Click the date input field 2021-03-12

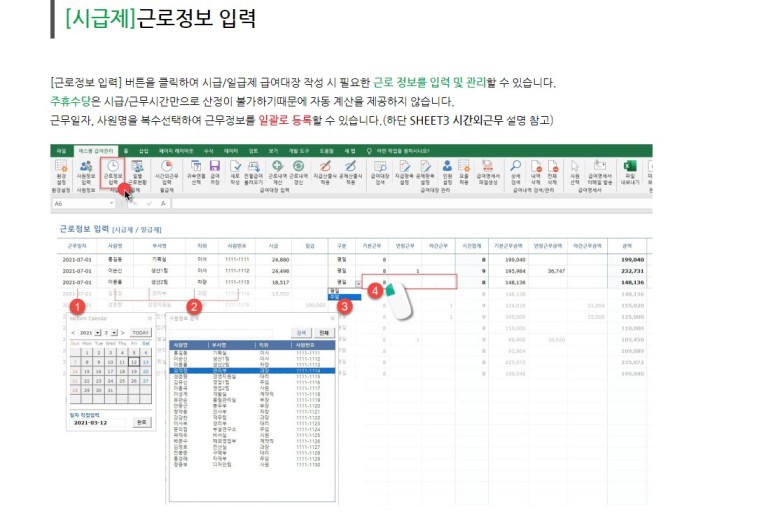point(98,423)
